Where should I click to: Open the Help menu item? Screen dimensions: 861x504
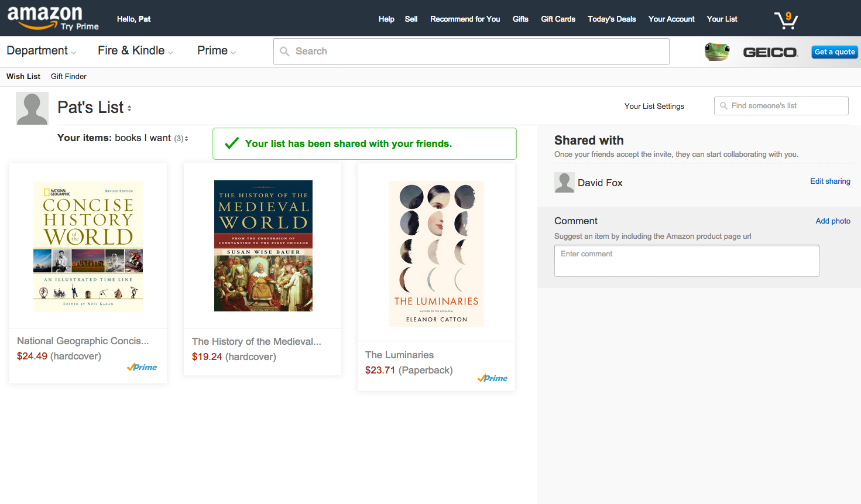386,19
